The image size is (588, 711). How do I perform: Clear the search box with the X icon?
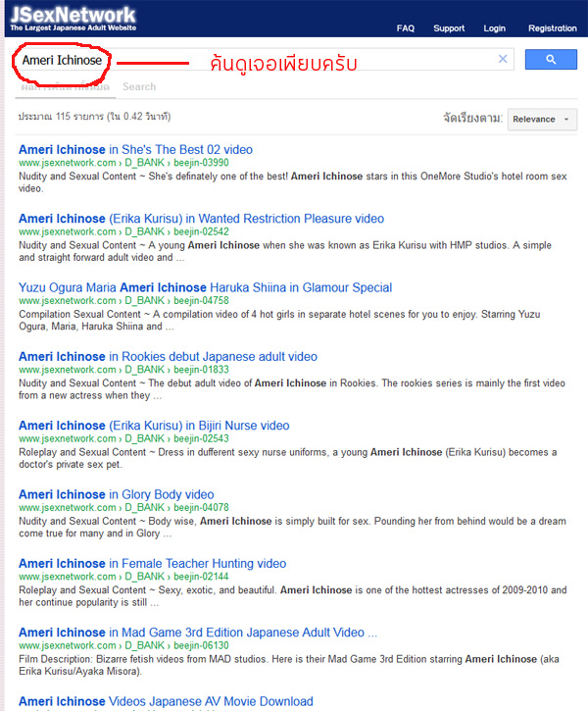tap(503, 59)
